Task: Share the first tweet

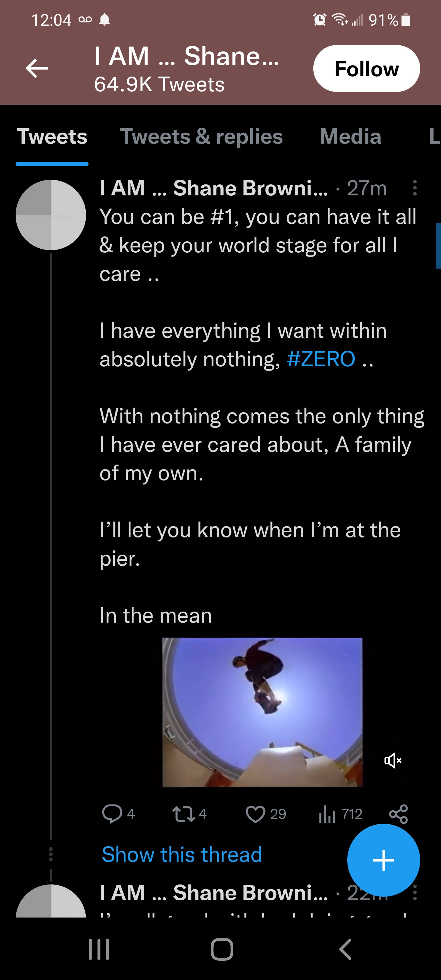Action: [x=398, y=814]
